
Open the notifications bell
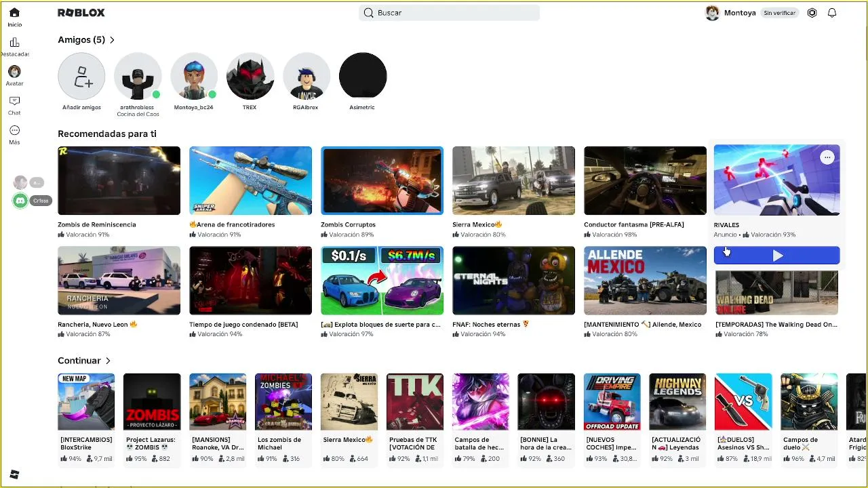[x=832, y=13]
